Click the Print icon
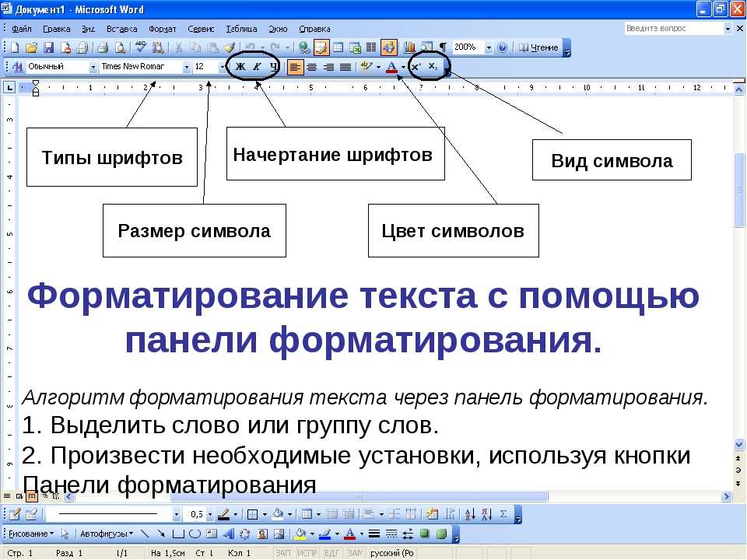The height and width of the screenshot is (560, 747). (x=103, y=47)
